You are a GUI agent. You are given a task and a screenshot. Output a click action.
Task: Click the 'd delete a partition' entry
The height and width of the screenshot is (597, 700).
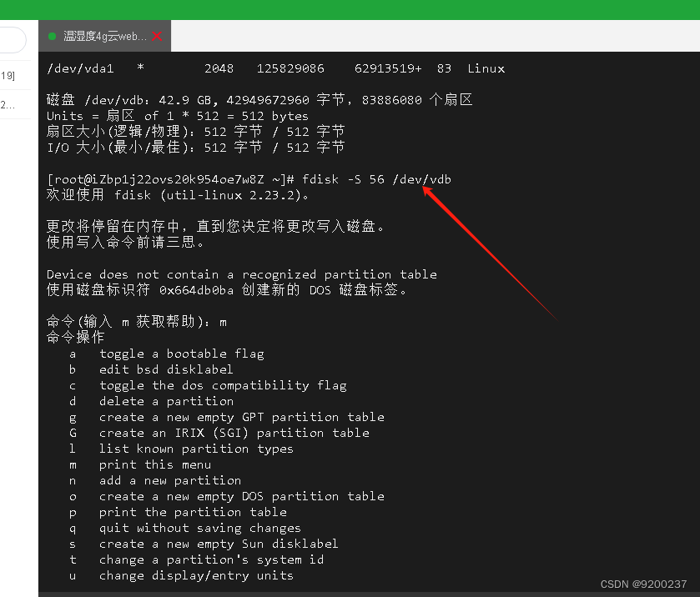click(151, 401)
